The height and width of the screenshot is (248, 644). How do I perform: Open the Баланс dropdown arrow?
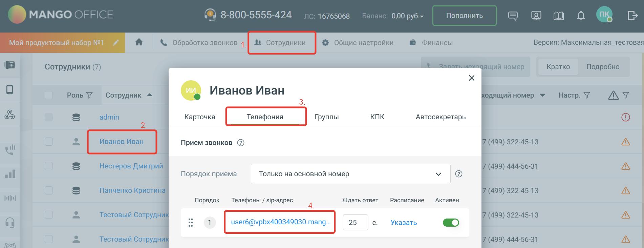point(422,16)
